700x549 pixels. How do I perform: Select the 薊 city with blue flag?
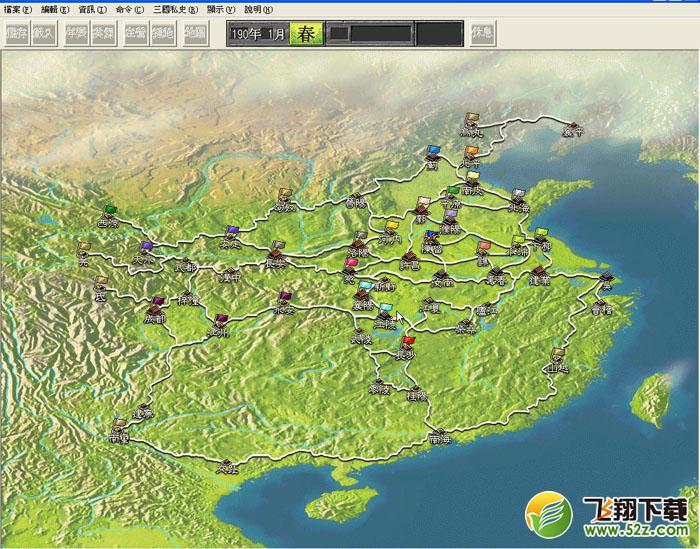click(x=432, y=158)
